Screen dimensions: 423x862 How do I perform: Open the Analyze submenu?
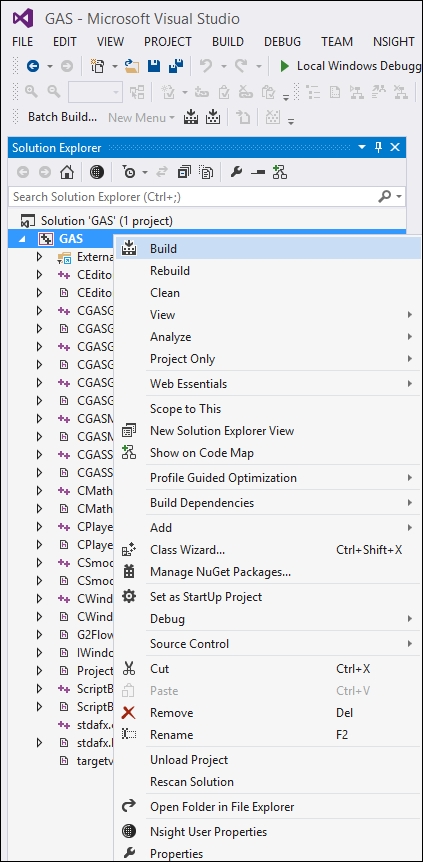click(267, 337)
